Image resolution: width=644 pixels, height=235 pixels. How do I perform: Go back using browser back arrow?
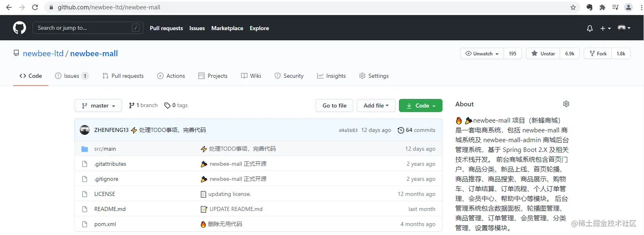(9, 7)
